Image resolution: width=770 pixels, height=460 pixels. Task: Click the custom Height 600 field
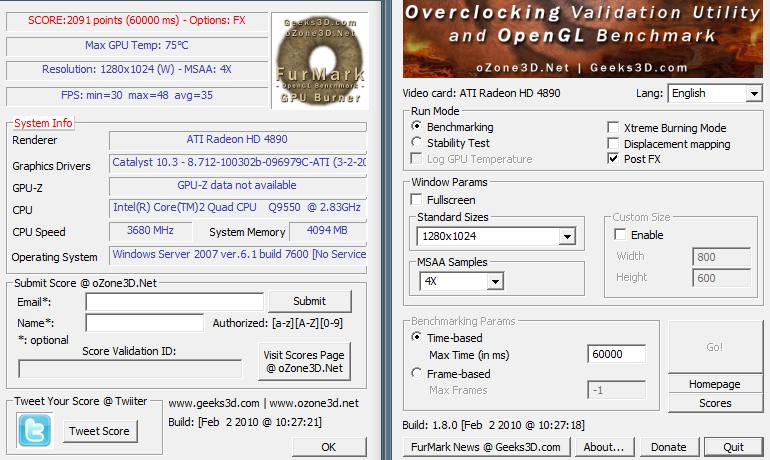pyautogui.click(x=721, y=278)
